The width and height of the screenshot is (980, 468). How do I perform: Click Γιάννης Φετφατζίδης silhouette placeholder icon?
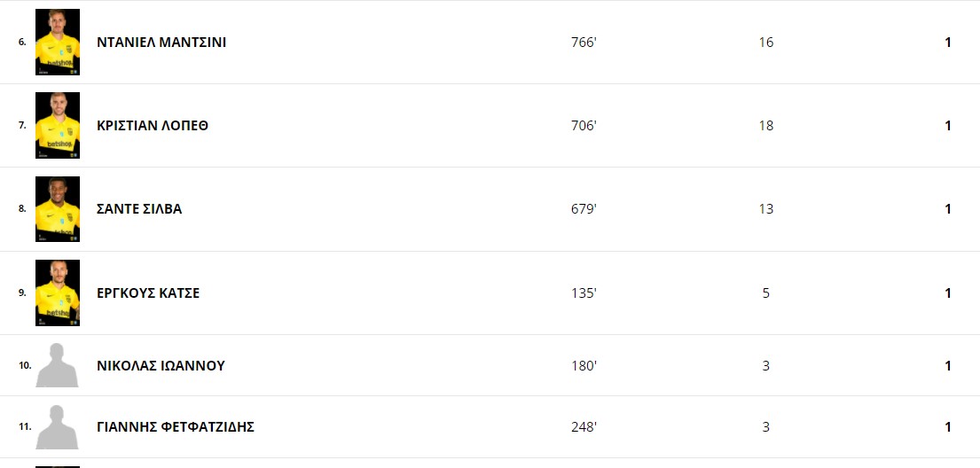(57, 426)
